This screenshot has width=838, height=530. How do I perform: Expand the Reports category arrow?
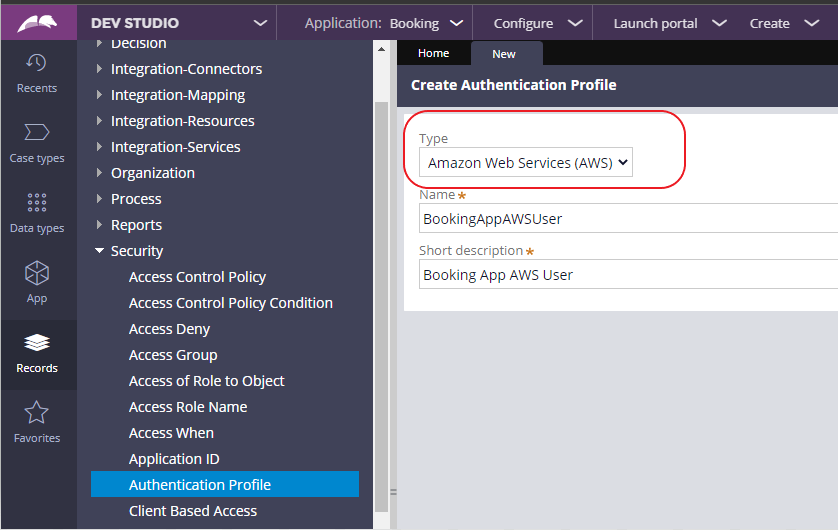click(x=99, y=224)
